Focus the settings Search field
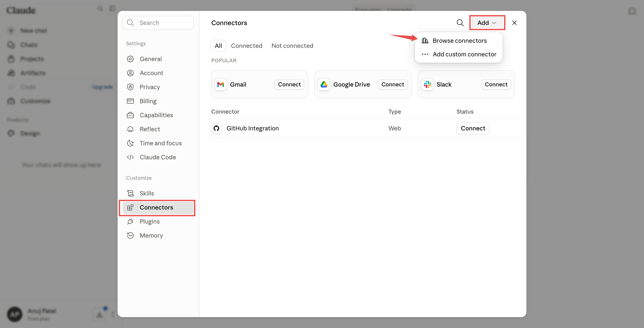The image size is (644, 328). tap(158, 23)
